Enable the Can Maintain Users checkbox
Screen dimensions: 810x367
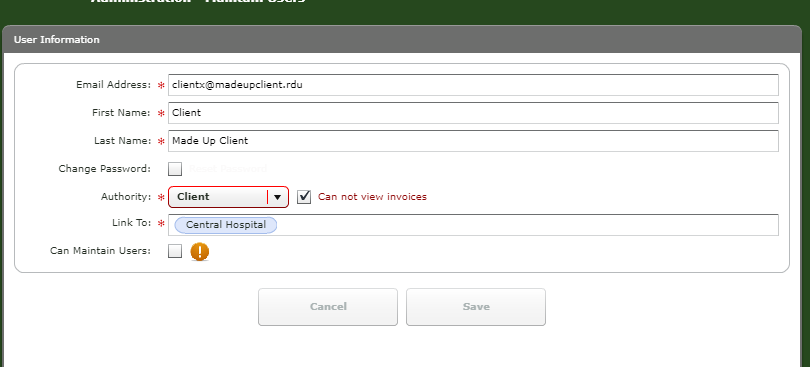(x=175, y=251)
